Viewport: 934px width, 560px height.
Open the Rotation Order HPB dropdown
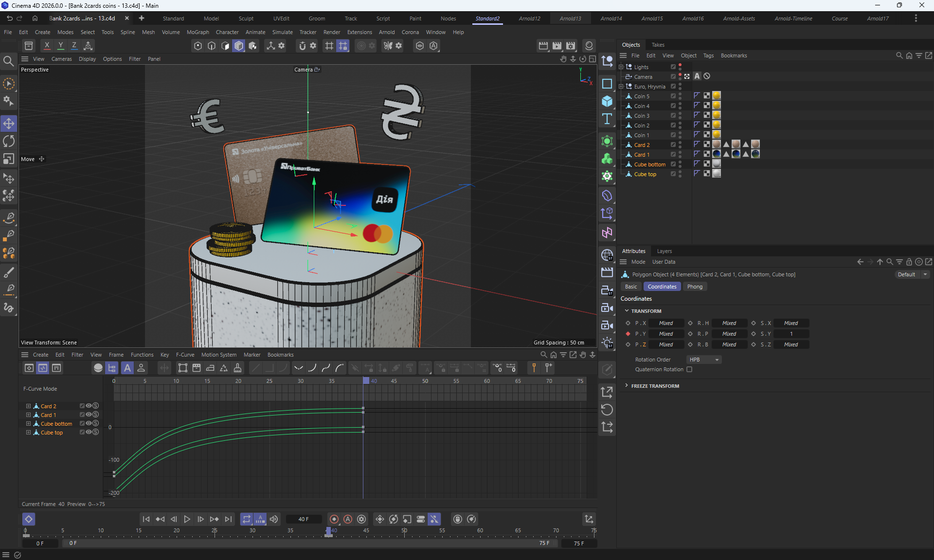(704, 360)
